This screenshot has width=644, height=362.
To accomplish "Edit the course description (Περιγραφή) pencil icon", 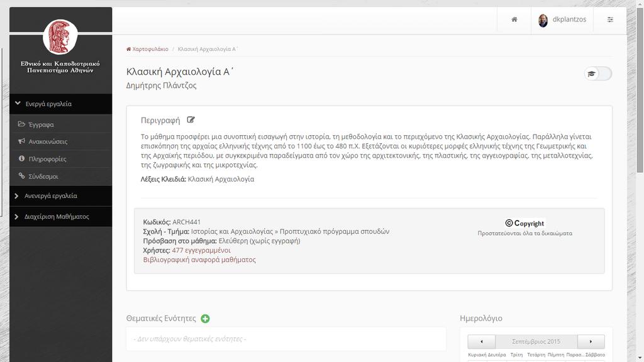I will pyautogui.click(x=191, y=120).
